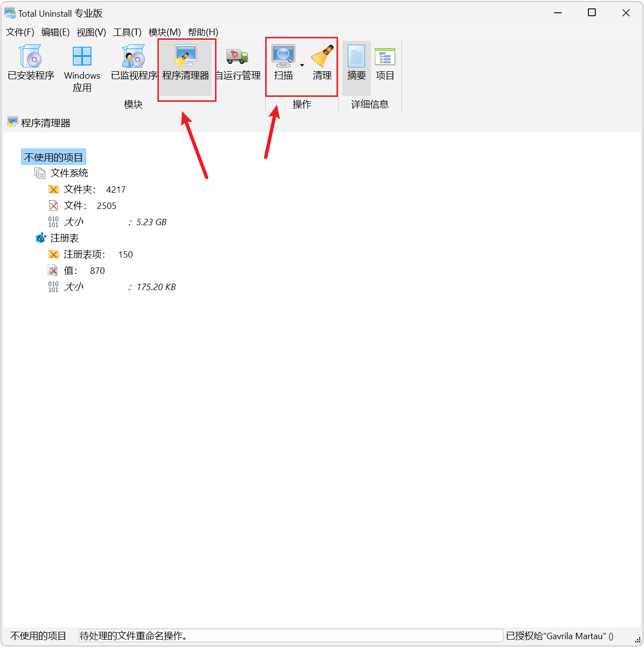Image resolution: width=644 pixels, height=648 pixels.
Task: Click the 程序清理器 panel header icon
Action: point(12,122)
